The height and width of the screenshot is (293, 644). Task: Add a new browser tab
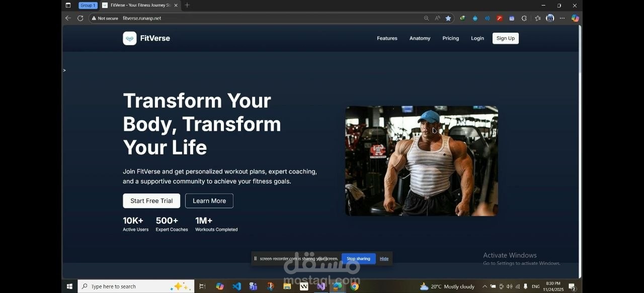point(187,5)
